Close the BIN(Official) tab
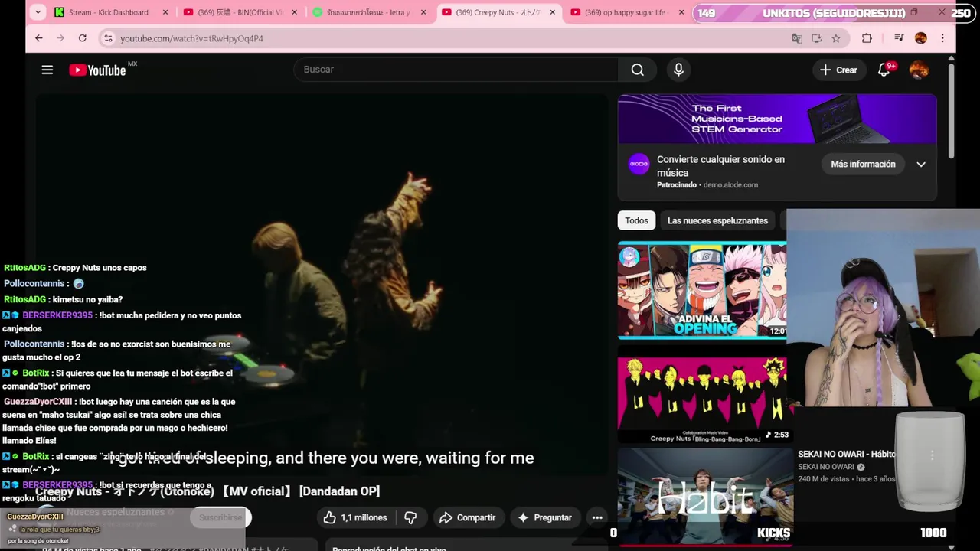This screenshot has width=980, height=551. click(x=294, y=12)
